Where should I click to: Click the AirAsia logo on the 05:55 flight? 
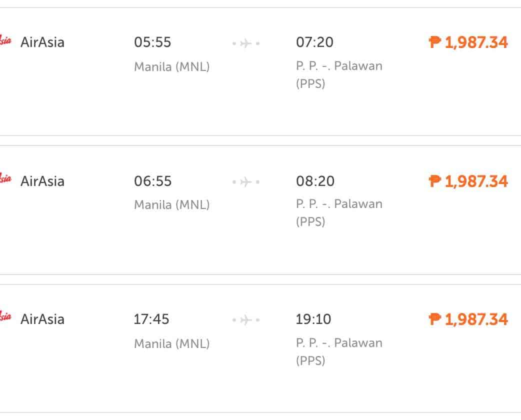pyautogui.click(x=5, y=40)
